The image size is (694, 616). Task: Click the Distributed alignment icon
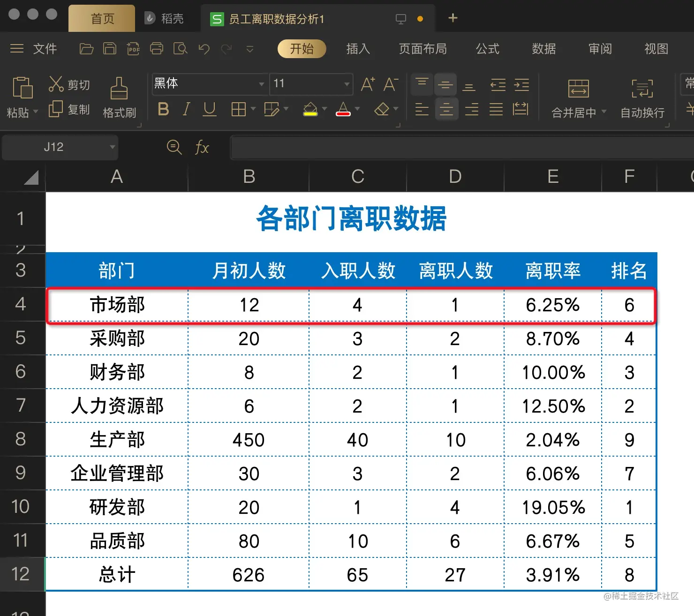tap(520, 109)
